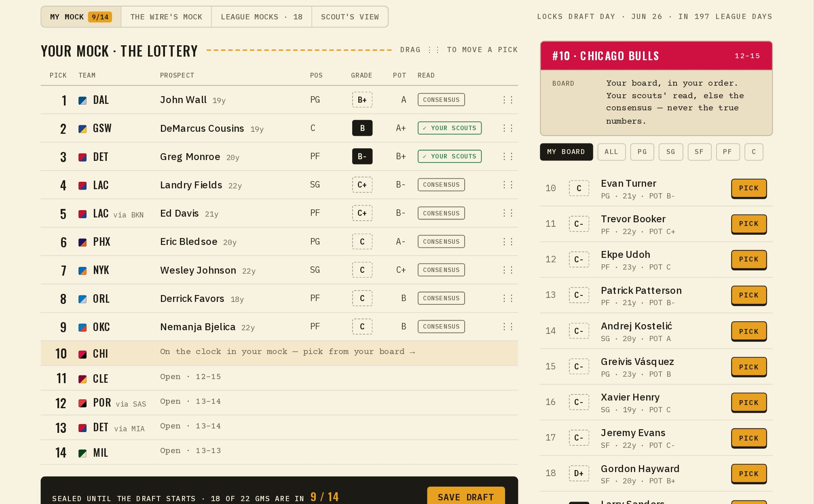Click the B grade badge for DeMarcus Cousins
This screenshot has height=504, width=814.
coord(362,128)
